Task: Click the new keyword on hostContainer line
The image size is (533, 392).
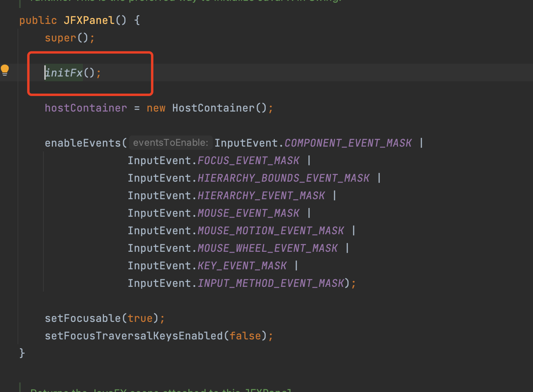Action: (155, 108)
